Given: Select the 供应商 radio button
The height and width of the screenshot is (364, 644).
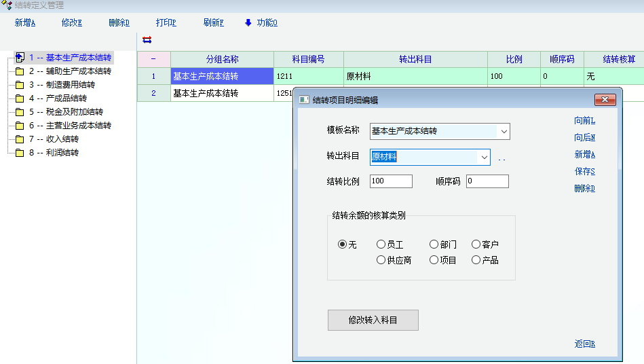Looking at the screenshot, I should [381, 260].
